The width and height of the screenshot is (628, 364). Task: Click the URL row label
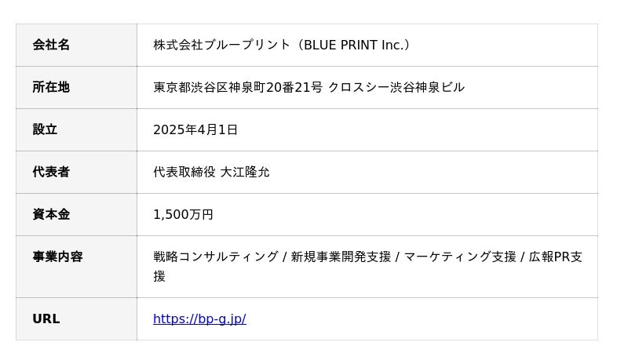tap(46, 319)
